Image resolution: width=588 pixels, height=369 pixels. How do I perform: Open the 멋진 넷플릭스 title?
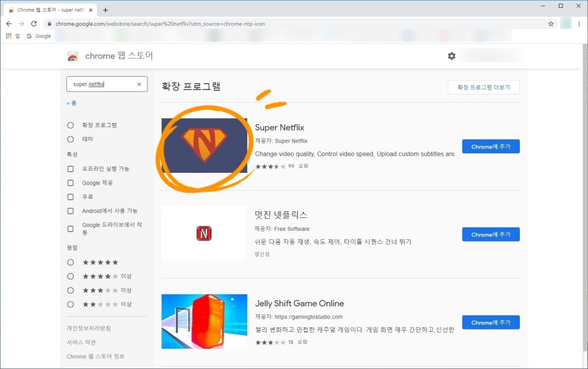coord(281,215)
